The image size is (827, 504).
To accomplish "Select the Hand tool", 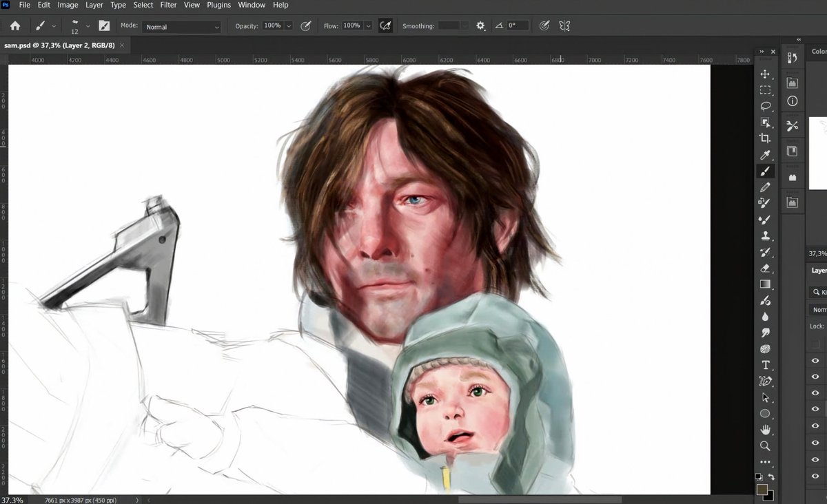I will pyautogui.click(x=765, y=430).
